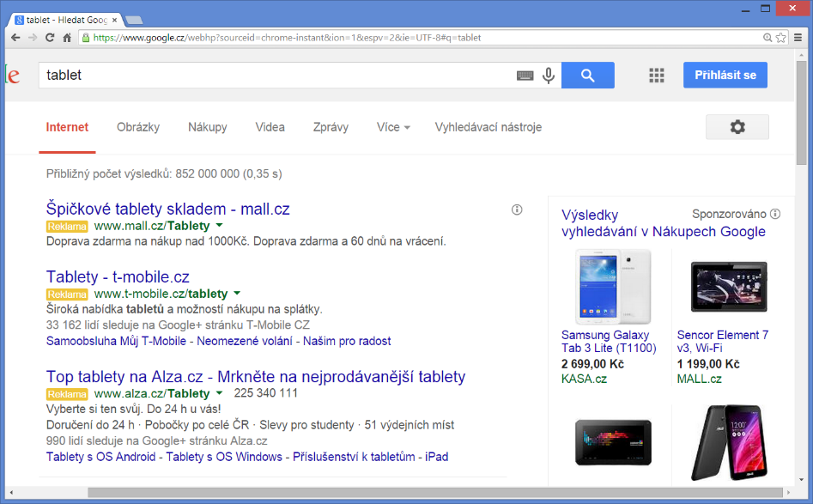Open search settings gear
Screen dimensions: 813x504
737,127
